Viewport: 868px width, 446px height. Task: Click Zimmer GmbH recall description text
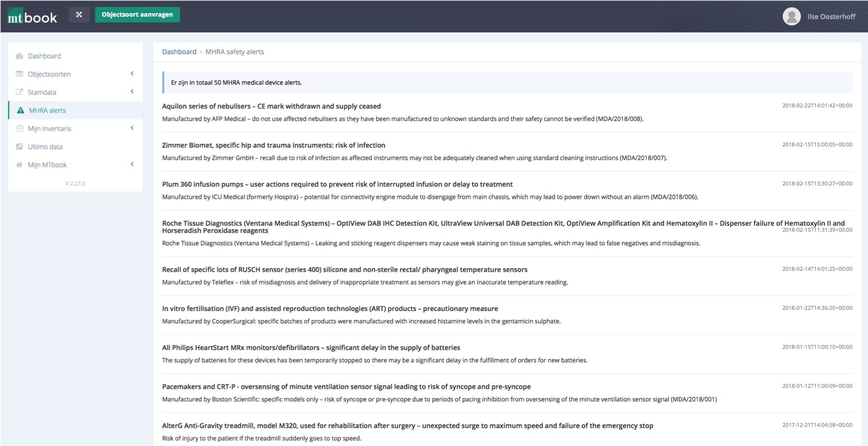pyautogui.click(x=415, y=158)
